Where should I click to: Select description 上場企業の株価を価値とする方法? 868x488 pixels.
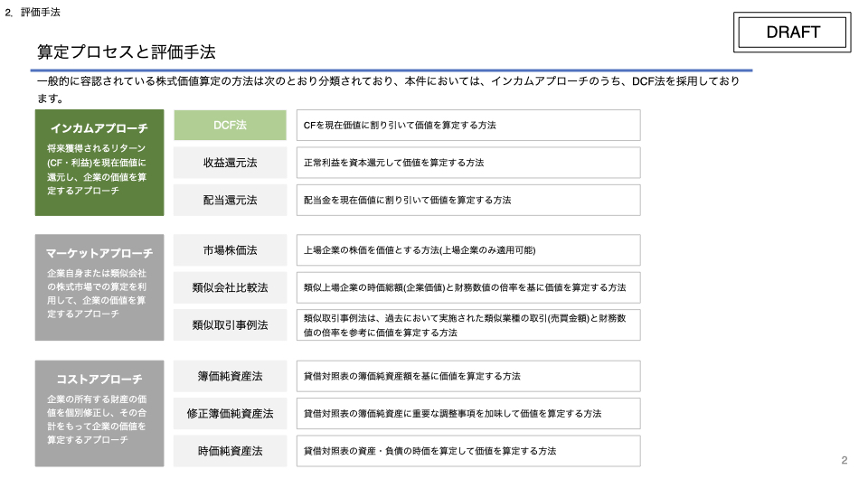(x=468, y=250)
